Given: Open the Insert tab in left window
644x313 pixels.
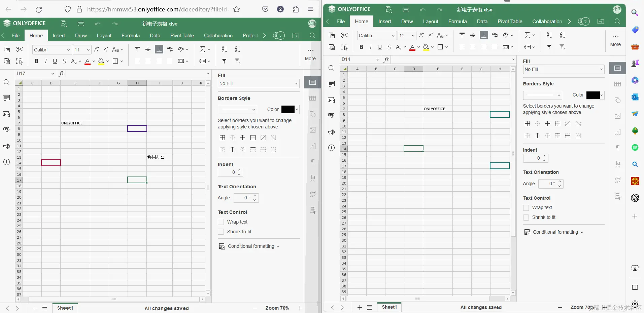Looking at the screenshot, I should click(59, 36).
